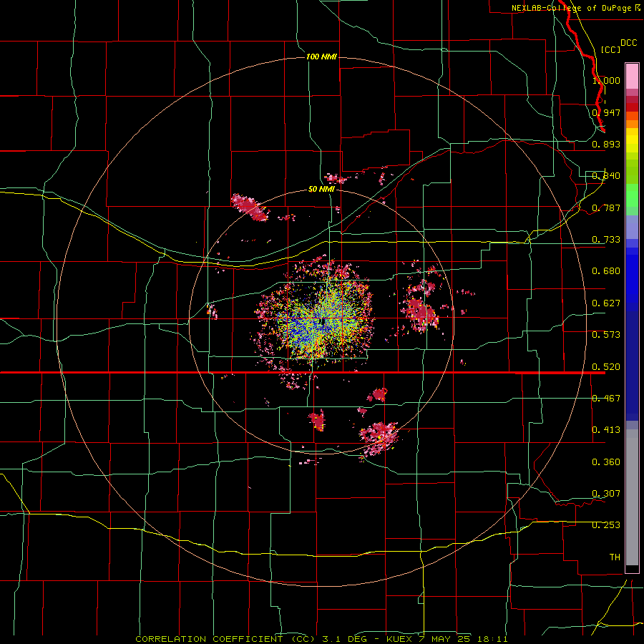
Task: Pick the light pink segment of the color bar
Action: coord(632,77)
